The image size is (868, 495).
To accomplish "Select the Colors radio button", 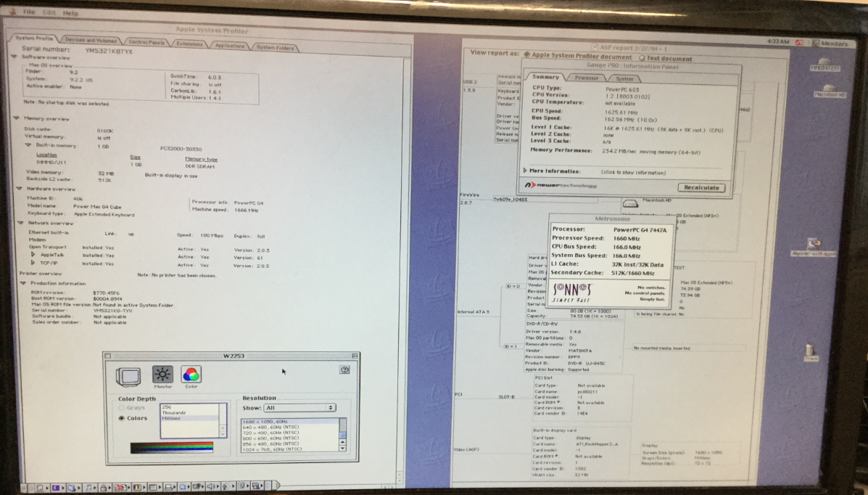I will tap(121, 419).
